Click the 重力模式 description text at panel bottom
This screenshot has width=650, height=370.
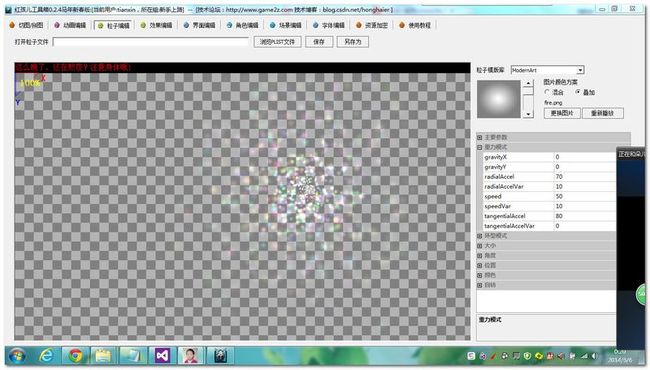click(x=490, y=320)
